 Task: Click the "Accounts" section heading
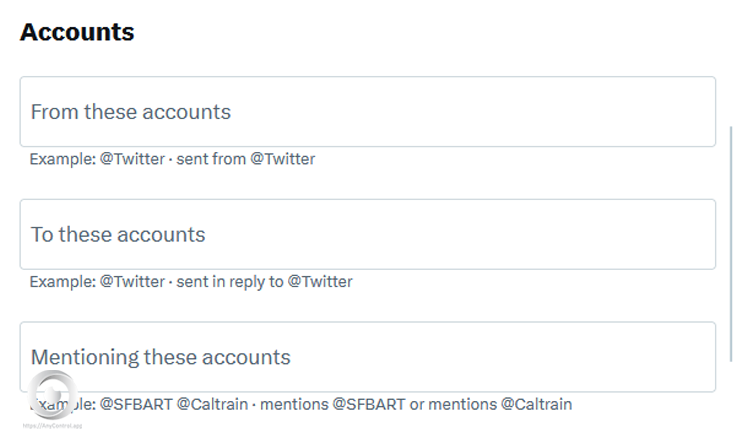coord(77,31)
